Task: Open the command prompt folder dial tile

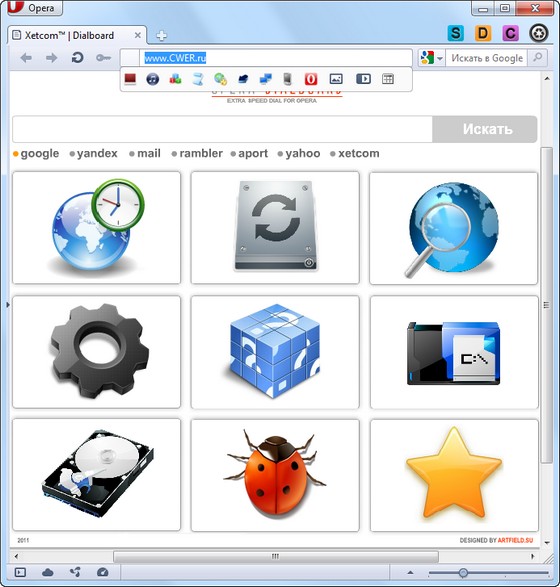Action: pos(454,352)
